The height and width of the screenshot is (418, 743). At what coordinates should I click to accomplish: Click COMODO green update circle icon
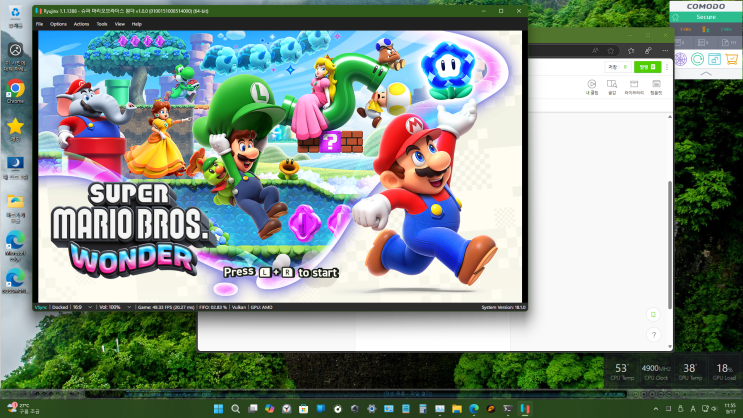point(698,59)
